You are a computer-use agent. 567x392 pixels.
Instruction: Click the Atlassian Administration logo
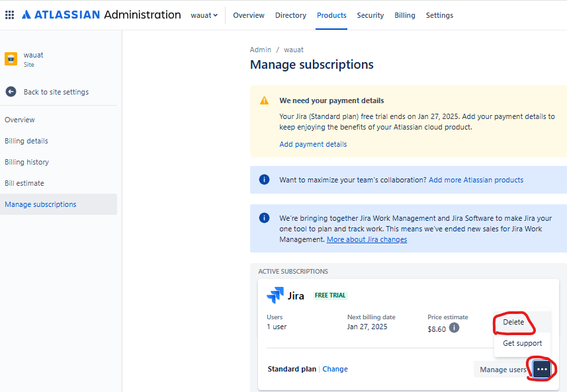[x=101, y=15]
